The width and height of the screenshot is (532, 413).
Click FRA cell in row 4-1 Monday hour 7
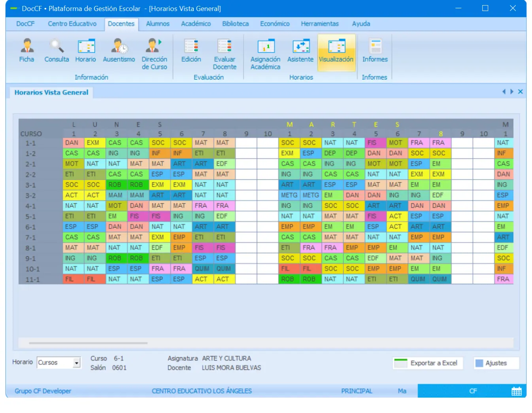point(203,206)
